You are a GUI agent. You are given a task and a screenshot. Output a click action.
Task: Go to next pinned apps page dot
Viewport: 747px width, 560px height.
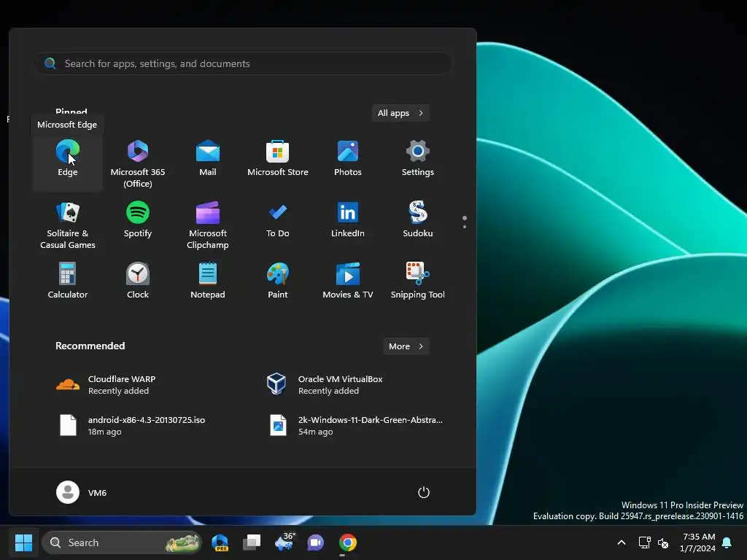tap(465, 227)
